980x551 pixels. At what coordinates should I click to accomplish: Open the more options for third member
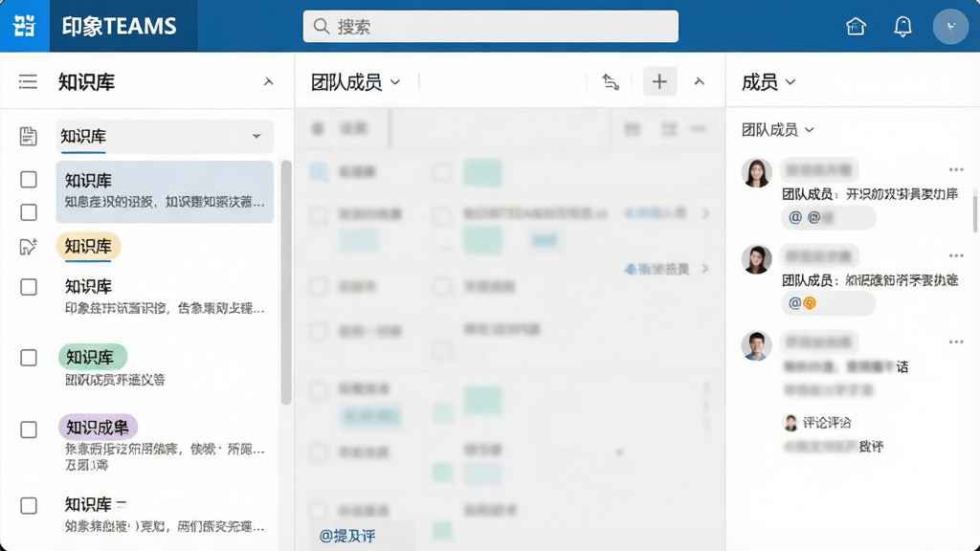(956, 342)
